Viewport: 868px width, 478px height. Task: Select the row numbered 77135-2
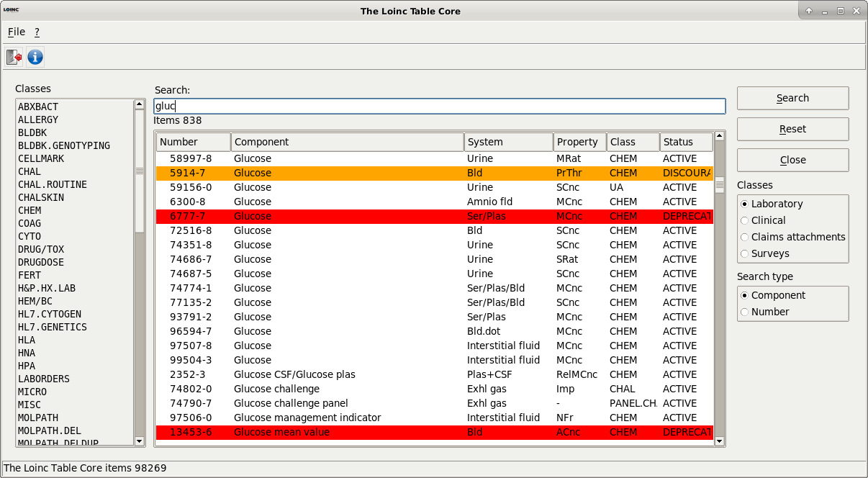tap(435, 302)
